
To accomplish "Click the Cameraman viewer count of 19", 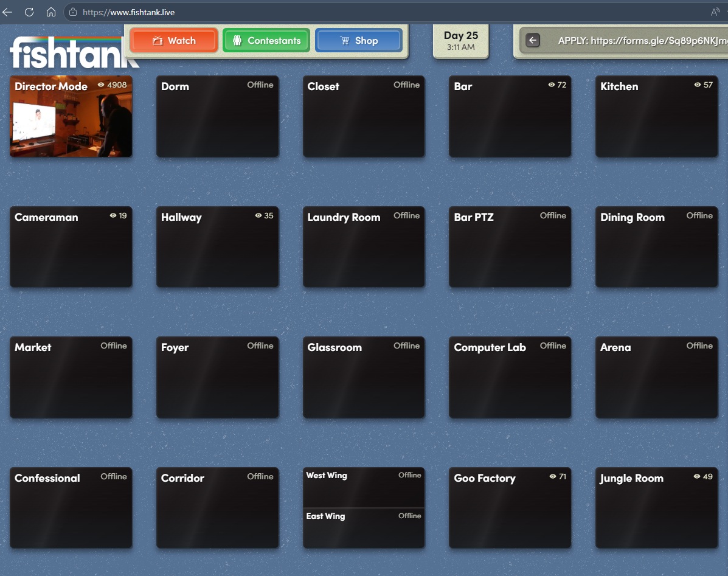I will click(118, 215).
